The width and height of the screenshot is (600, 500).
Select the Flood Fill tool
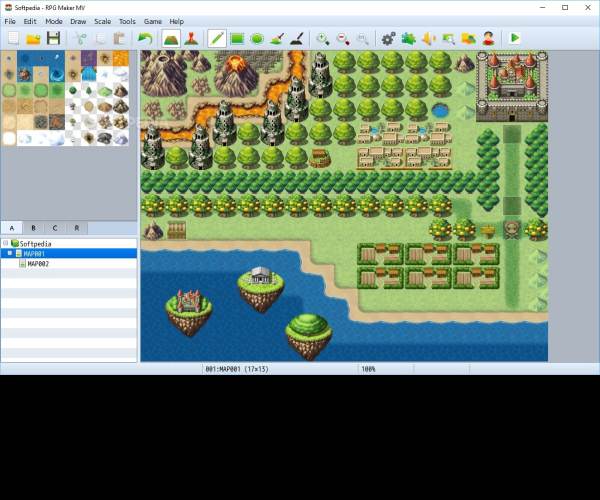click(277, 38)
